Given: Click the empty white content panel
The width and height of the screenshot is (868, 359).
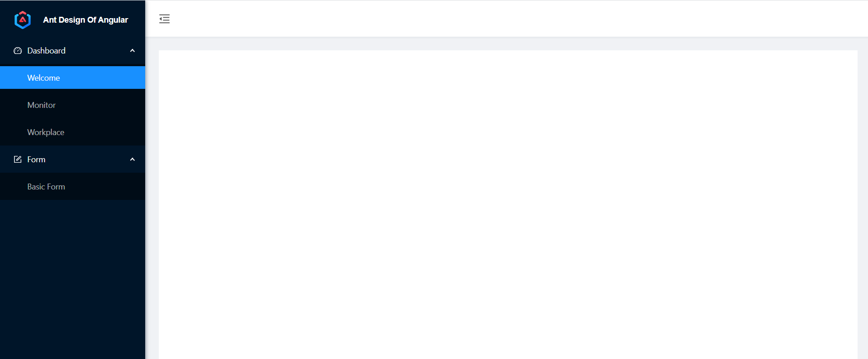Looking at the screenshot, I should pyautogui.click(x=508, y=204).
